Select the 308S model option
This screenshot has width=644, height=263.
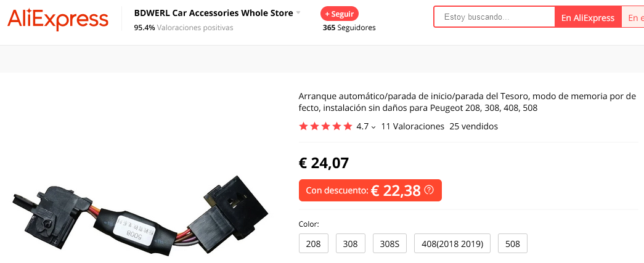pyautogui.click(x=389, y=244)
